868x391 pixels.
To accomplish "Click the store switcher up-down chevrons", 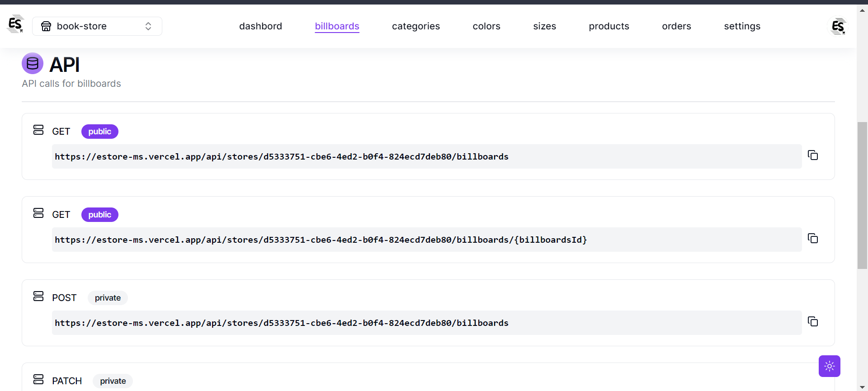I will point(148,26).
